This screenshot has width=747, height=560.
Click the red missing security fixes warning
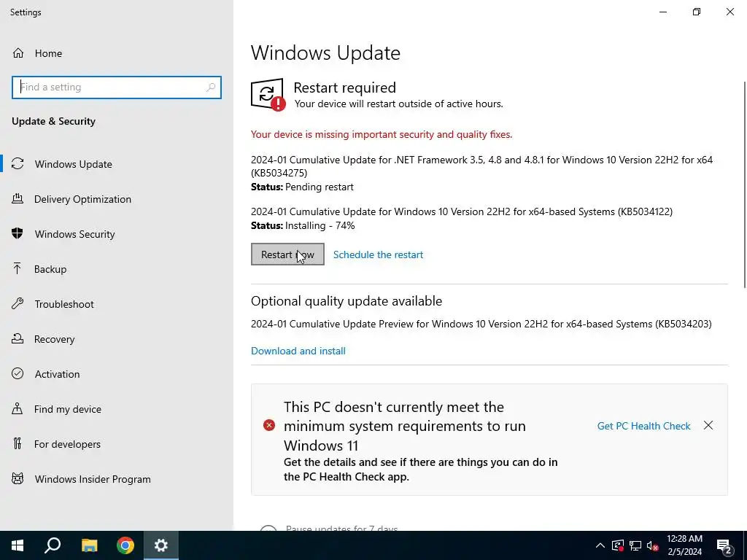pyautogui.click(x=382, y=134)
